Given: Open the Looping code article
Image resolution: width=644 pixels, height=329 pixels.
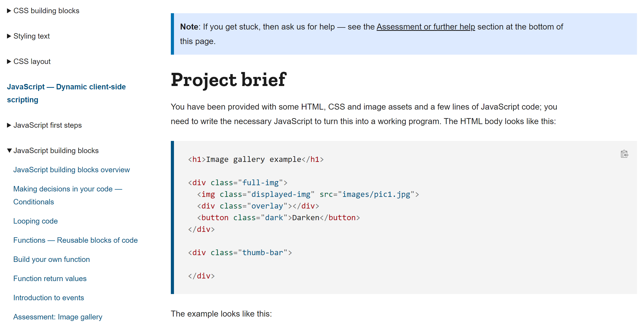Looking at the screenshot, I should [x=36, y=221].
